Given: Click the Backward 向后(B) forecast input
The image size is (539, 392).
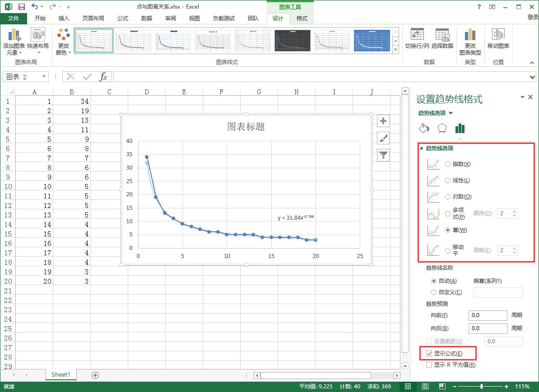Looking at the screenshot, I should point(488,328).
